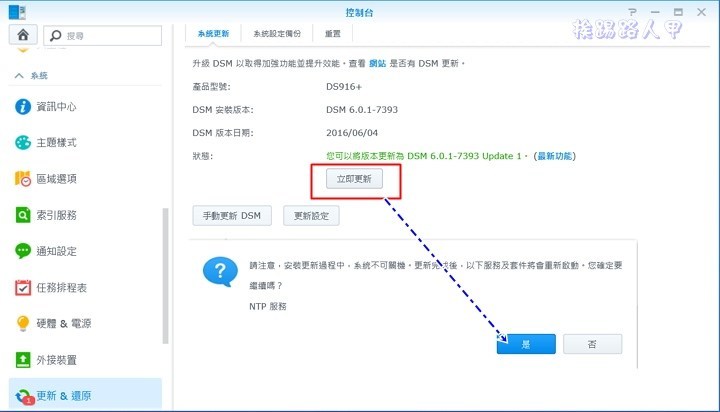Switch to 重置 tab
The height and width of the screenshot is (412, 720).
(333, 34)
